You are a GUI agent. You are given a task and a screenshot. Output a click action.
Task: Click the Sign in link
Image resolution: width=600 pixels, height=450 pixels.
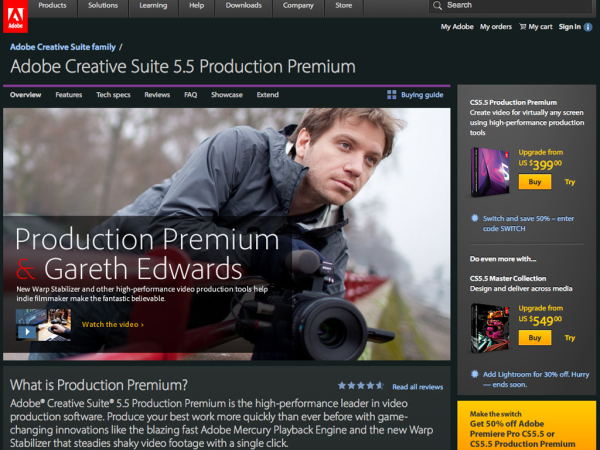[x=569, y=27]
